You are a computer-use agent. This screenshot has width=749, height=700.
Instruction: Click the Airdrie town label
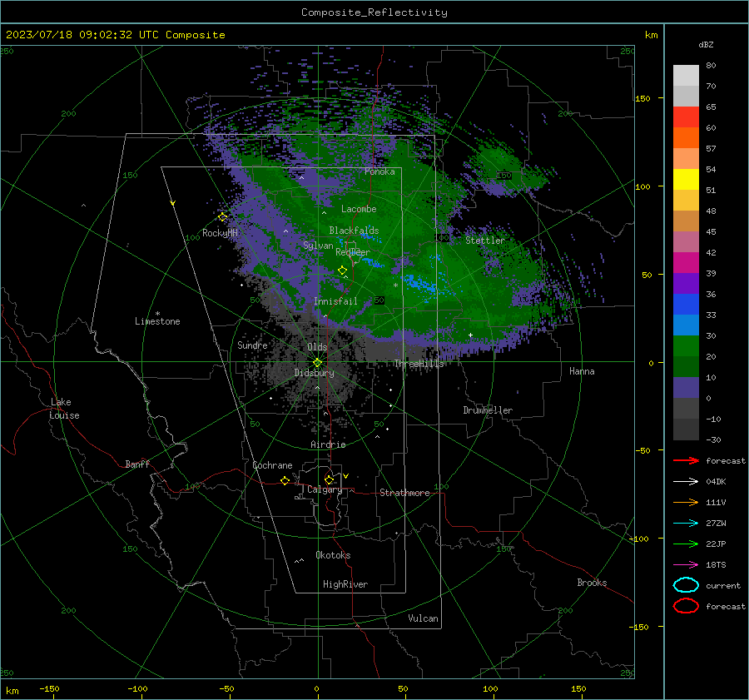[x=328, y=444]
